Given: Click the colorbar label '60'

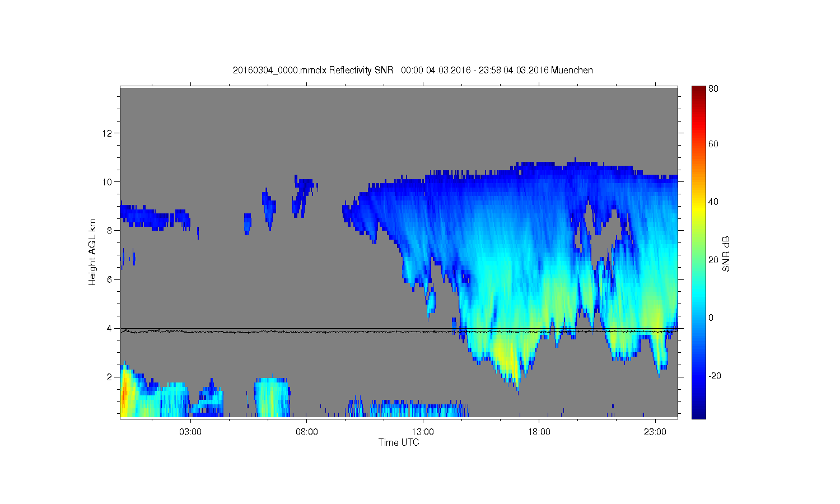Looking at the screenshot, I should click(x=713, y=144).
